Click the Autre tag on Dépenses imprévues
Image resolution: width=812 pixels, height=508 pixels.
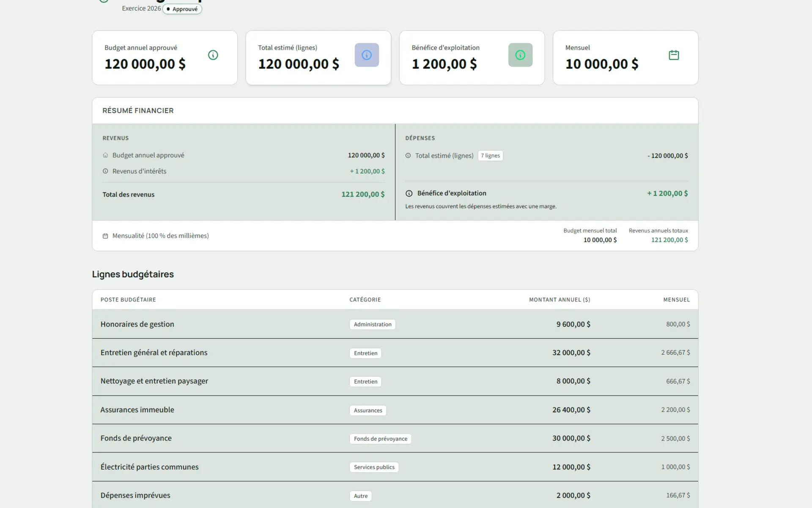(x=360, y=496)
